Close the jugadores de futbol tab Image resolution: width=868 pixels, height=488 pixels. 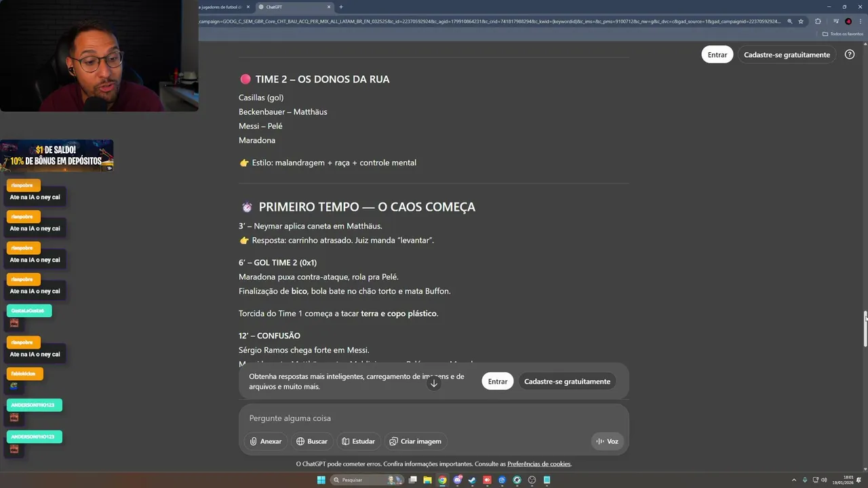[248, 7]
